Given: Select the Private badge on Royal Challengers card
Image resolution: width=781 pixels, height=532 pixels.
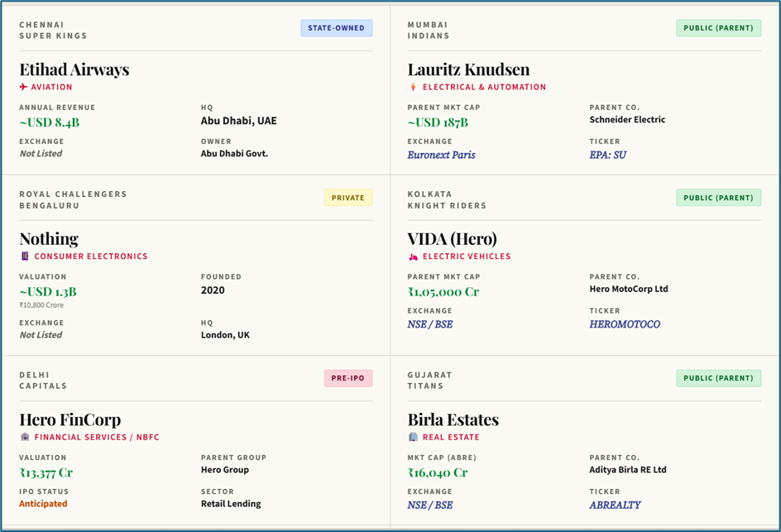Looking at the screenshot, I should click(x=347, y=198).
